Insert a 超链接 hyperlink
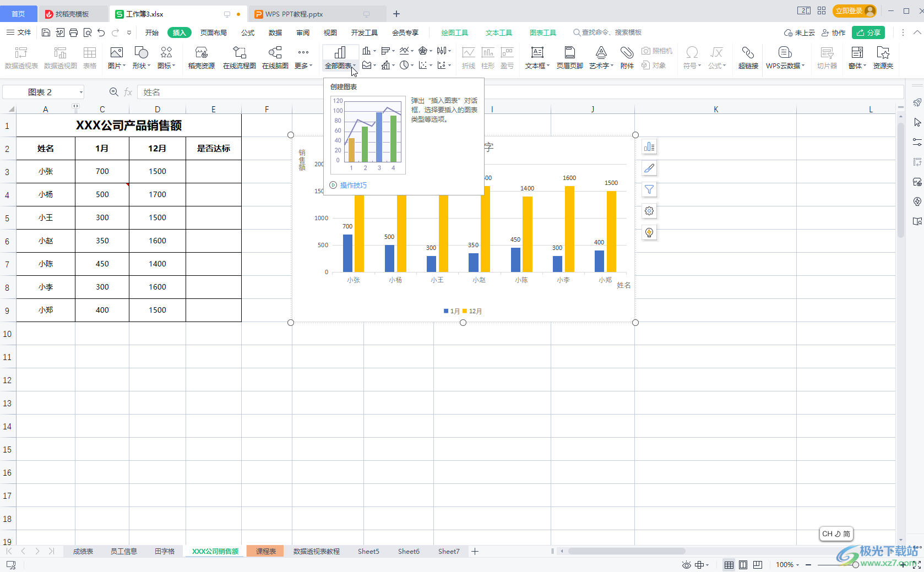Viewport: 924px width, 572px height. click(x=748, y=57)
